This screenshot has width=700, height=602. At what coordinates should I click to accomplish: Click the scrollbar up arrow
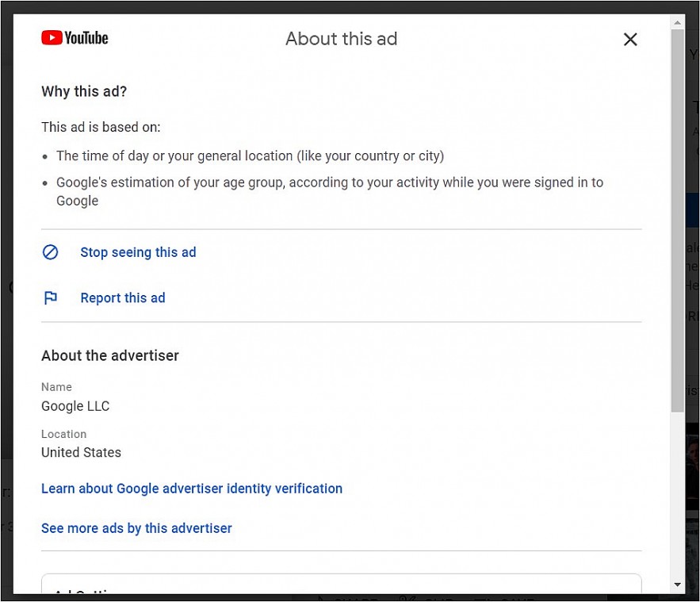click(677, 21)
